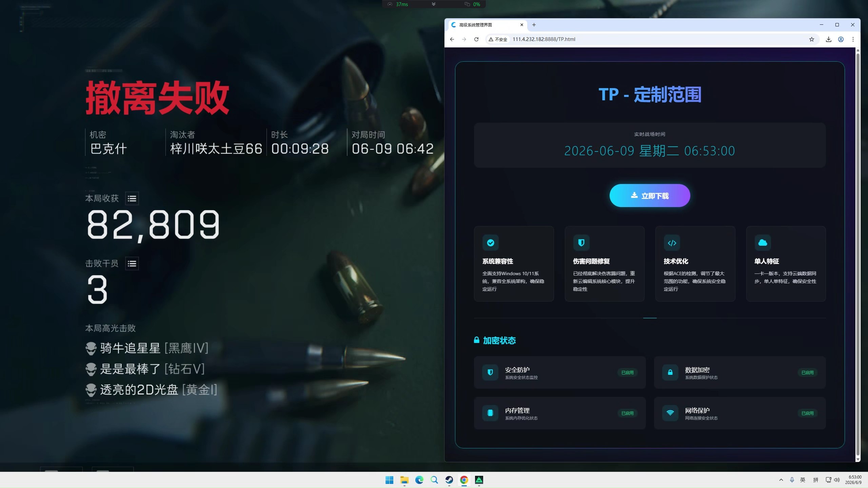The width and height of the screenshot is (868, 488).
Task: Click the 技术优化 card title
Action: point(676,261)
